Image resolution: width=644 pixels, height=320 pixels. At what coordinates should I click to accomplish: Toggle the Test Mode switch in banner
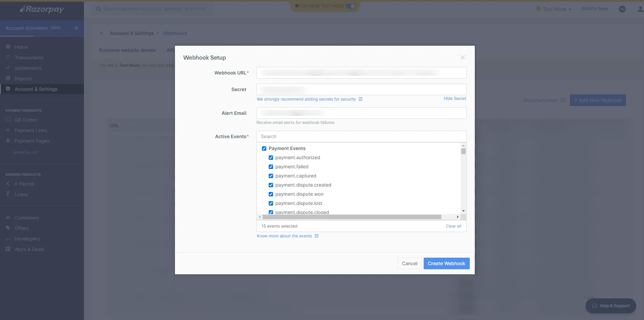coord(351,6)
